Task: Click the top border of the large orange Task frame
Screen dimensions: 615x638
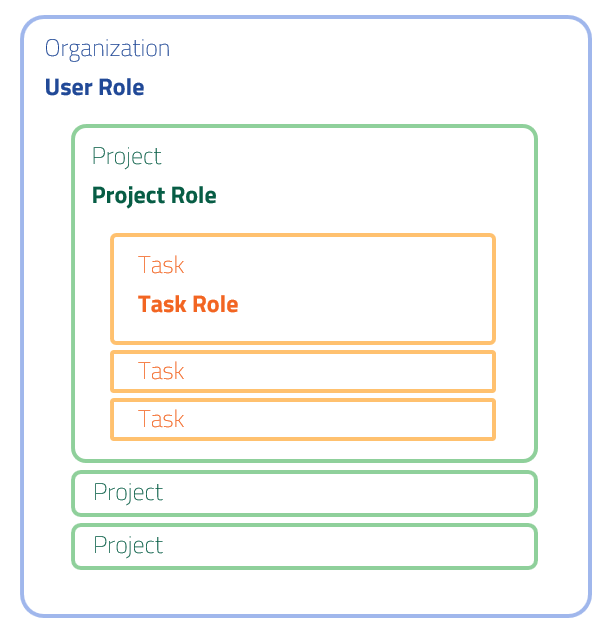Action: (x=302, y=236)
